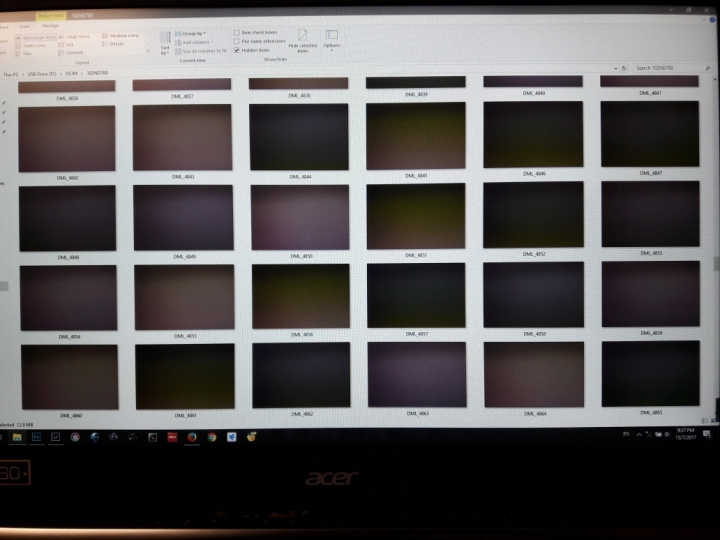720x540 pixels.
Task: Choose Medium icons layout
Action: [120, 35]
